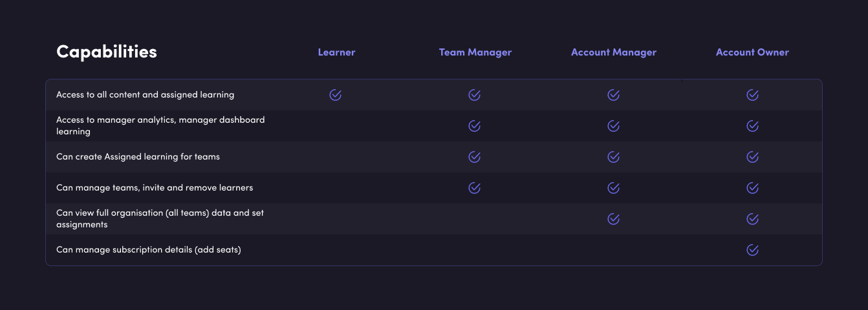Select the Account Owner column header

(752, 52)
